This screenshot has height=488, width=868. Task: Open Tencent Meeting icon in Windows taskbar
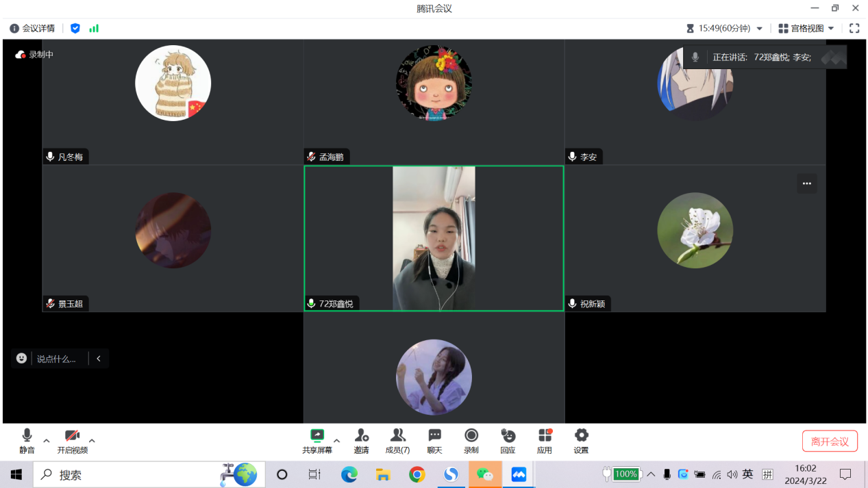(x=519, y=474)
